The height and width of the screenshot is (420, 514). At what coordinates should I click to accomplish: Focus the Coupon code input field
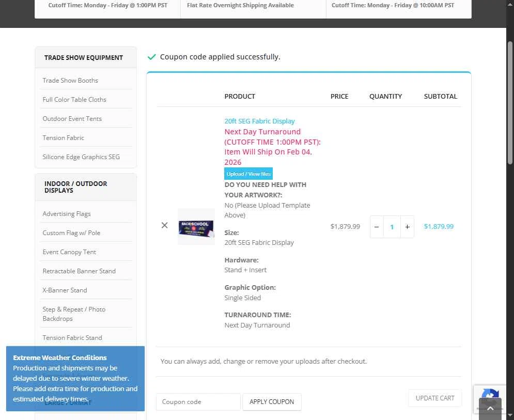tap(198, 401)
